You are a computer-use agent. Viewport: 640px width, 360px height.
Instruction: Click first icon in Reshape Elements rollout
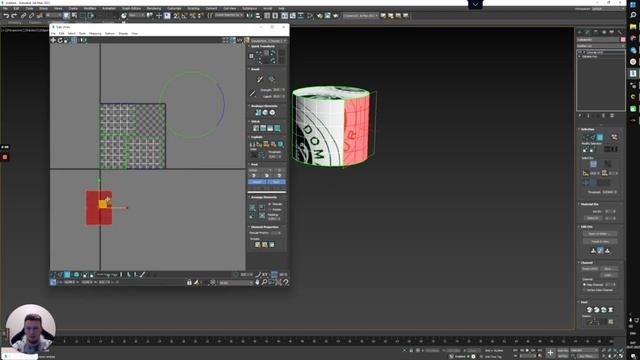tap(258, 113)
